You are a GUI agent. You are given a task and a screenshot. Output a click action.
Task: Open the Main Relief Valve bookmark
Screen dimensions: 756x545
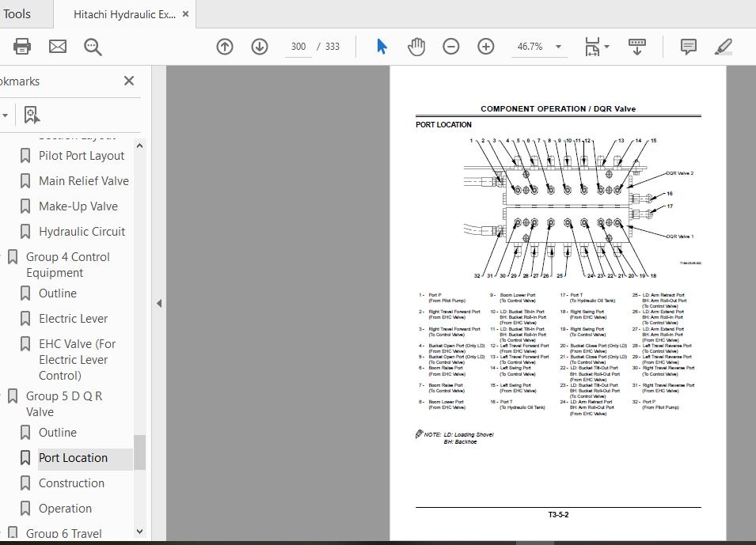click(84, 180)
